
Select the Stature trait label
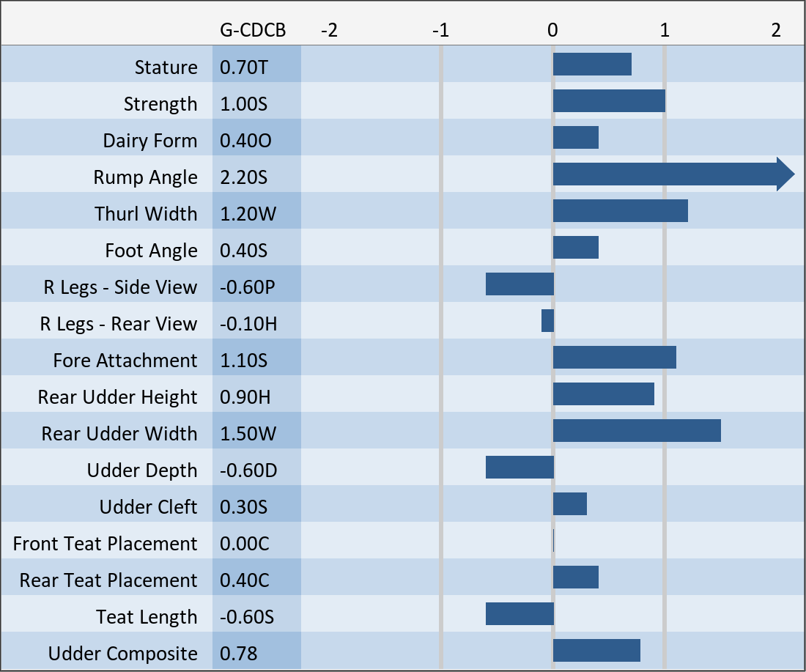pyautogui.click(x=166, y=67)
